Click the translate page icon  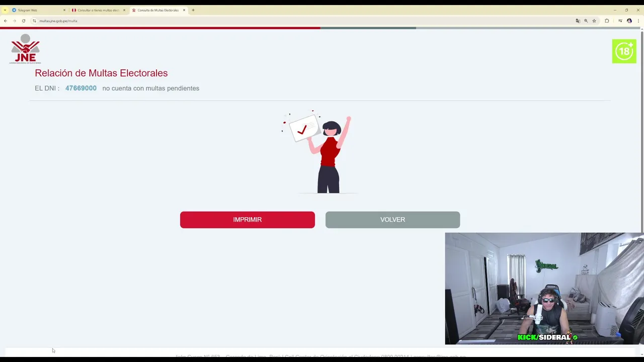(x=578, y=21)
